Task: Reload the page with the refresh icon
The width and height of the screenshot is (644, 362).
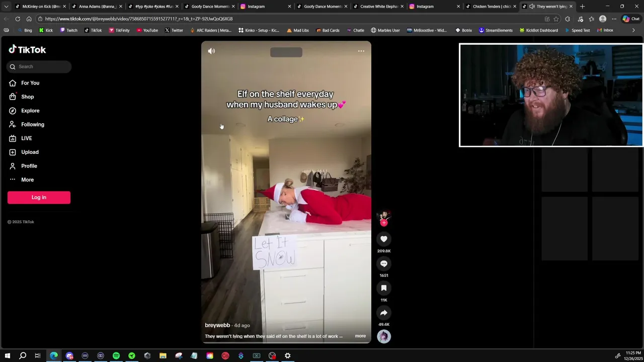Action: [18, 19]
